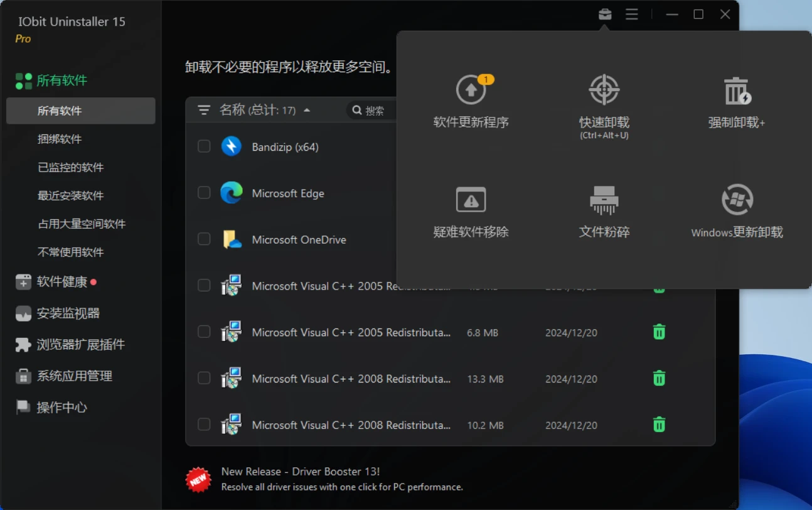
Task: Click the 系统应用管理 sidebar icon
Action: click(23, 376)
